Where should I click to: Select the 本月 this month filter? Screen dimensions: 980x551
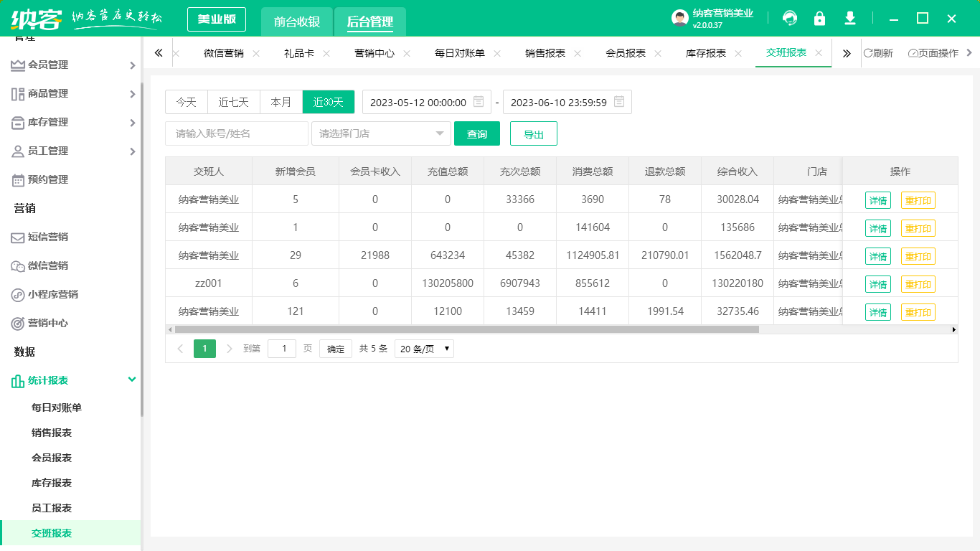pos(281,102)
